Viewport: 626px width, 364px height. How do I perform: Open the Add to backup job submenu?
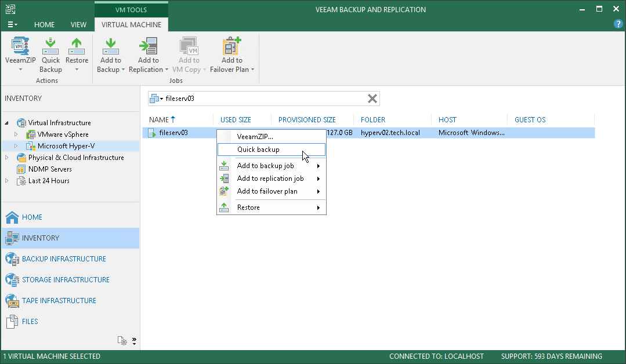pos(272,166)
